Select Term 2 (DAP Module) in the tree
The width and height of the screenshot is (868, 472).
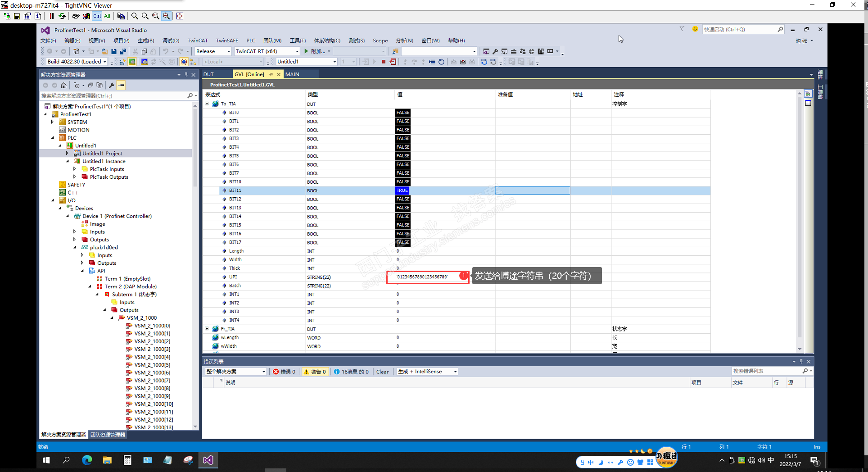(x=131, y=286)
